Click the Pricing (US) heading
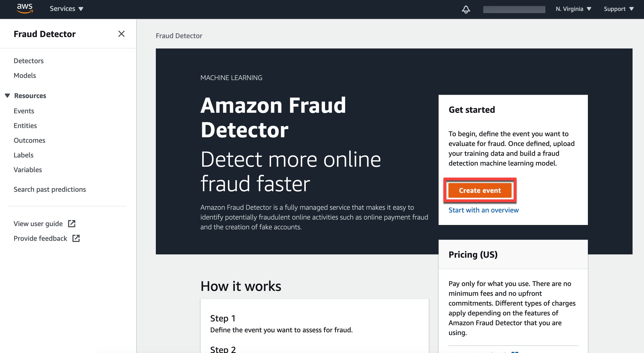The height and width of the screenshot is (353, 644). (x=473, y=254)
